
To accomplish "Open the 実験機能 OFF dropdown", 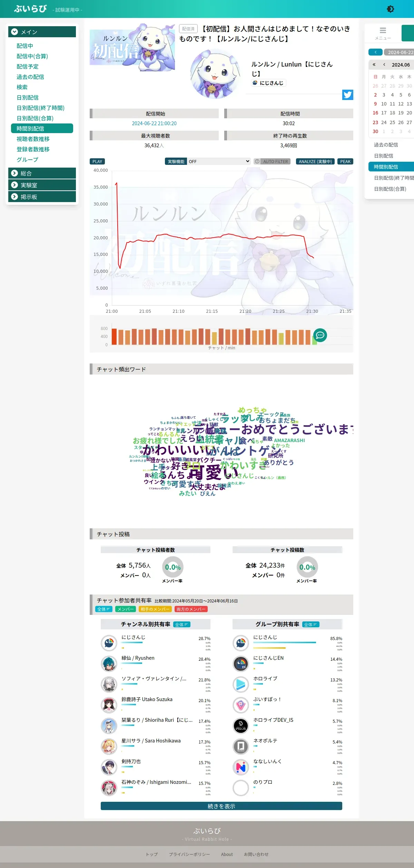I will click(x=219, y=161).
